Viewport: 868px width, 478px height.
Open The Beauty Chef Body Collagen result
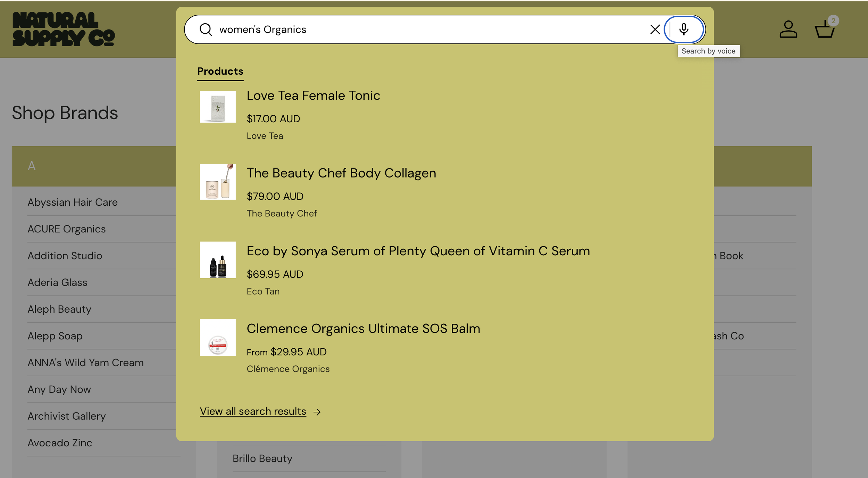(x=341, y=173)
